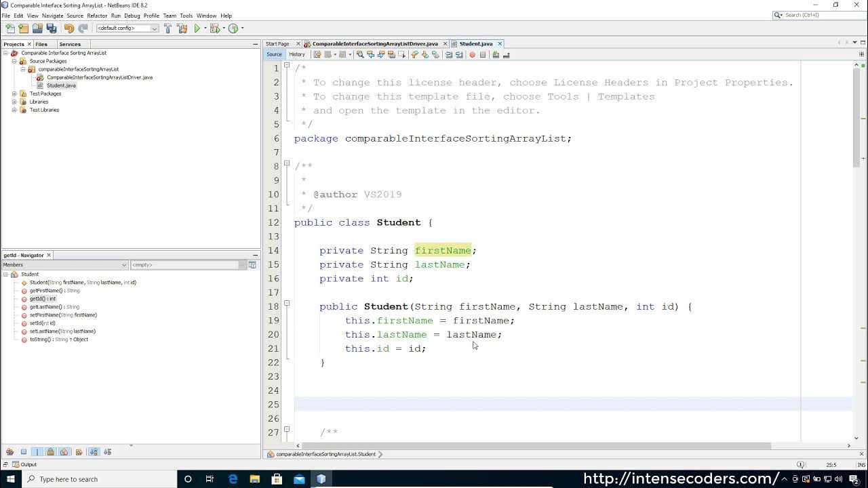Select toString() in the Navigator list
The width and height of the screenshot is (868, 488).
[x=58, y=340]
